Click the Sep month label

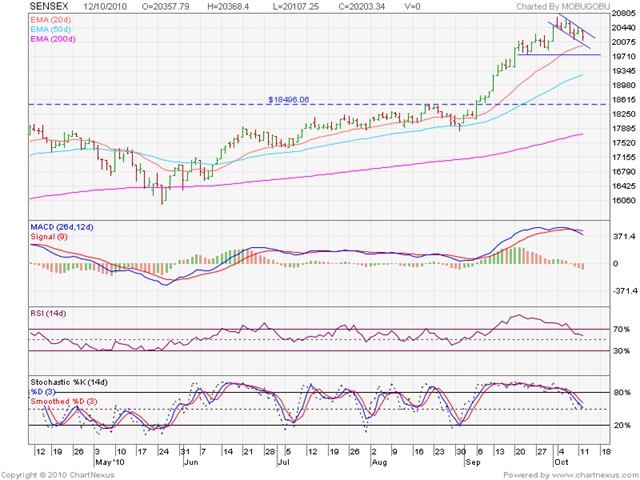point(472,462)
